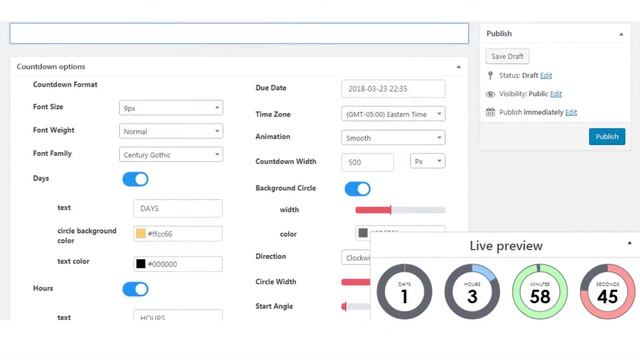This screenshot has height=360, width=640.
Task: Collapse the Publish panel
Action: pos(621,34)
